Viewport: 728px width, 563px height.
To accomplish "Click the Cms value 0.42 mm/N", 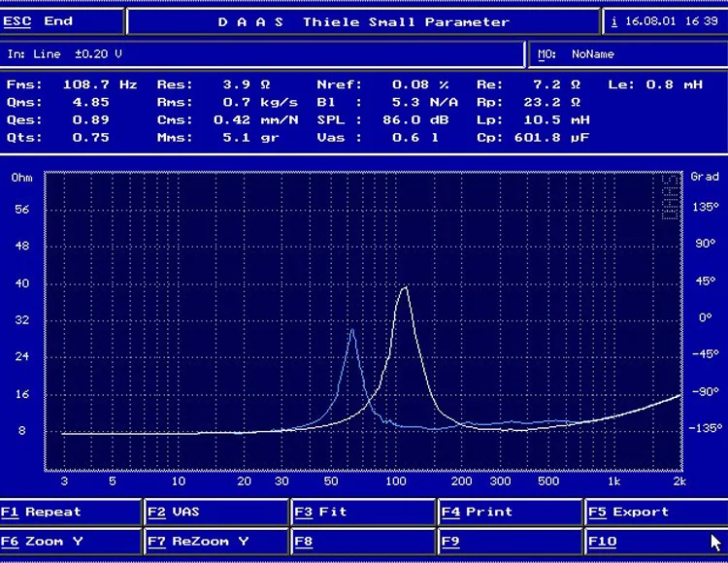I will (256, 119).
